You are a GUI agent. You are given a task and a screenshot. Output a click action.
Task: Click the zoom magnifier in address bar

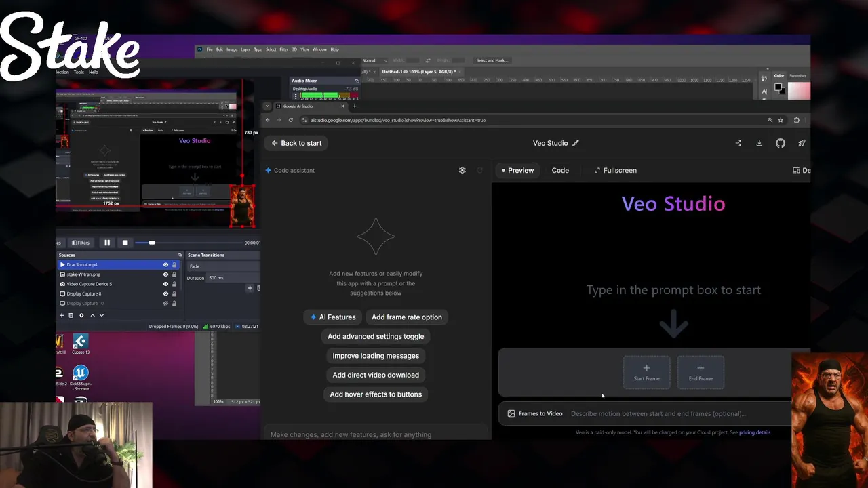770,120
